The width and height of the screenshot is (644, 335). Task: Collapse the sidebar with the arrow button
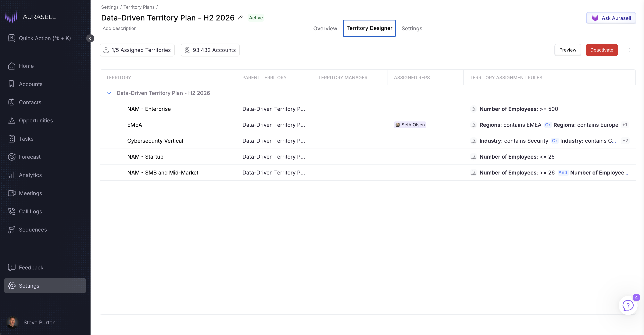[90, 38]
